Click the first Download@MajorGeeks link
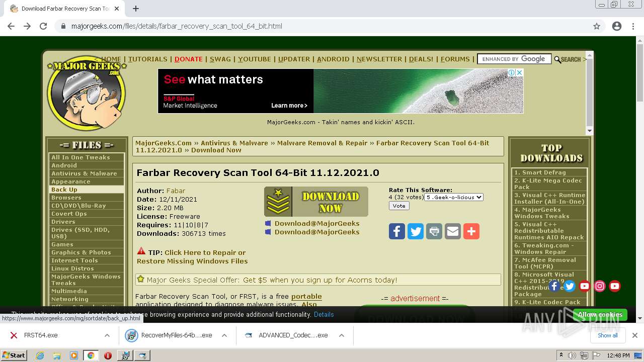644x362 pixels. [317, 223]
